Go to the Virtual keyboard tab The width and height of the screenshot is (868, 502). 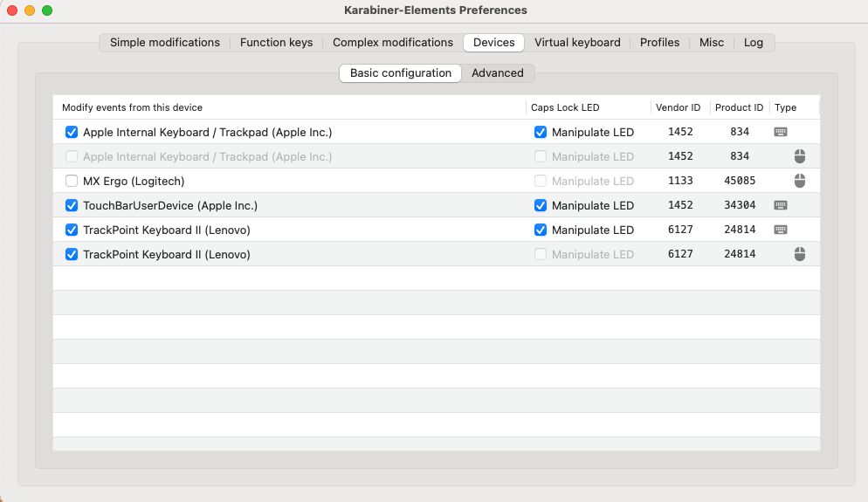pyautogui.click(x=577, y=43)
